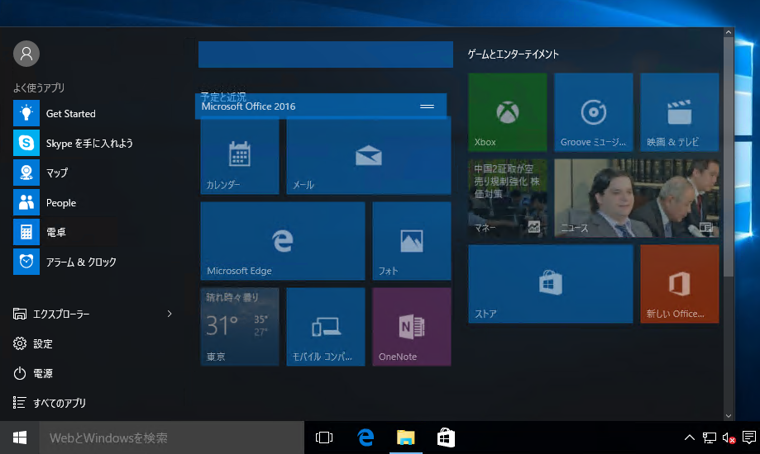Viewport: 760px width, 454px height.
Task: Click the よく使うアプリ heading
Action: 39,88
